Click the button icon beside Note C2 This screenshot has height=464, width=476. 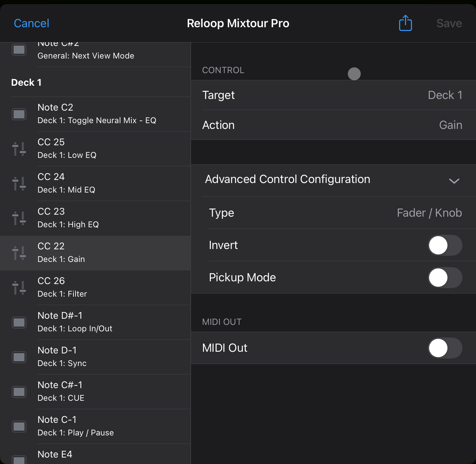(x=19, y=114)
